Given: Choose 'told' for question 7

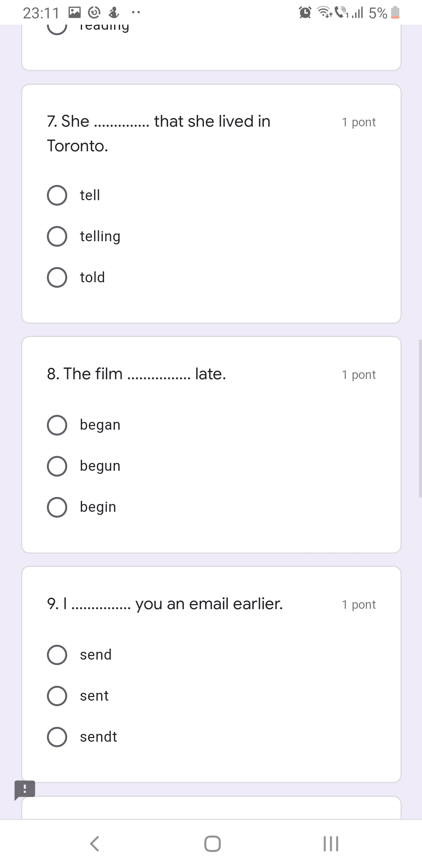Looking at the screenshot, I should 57,277.
